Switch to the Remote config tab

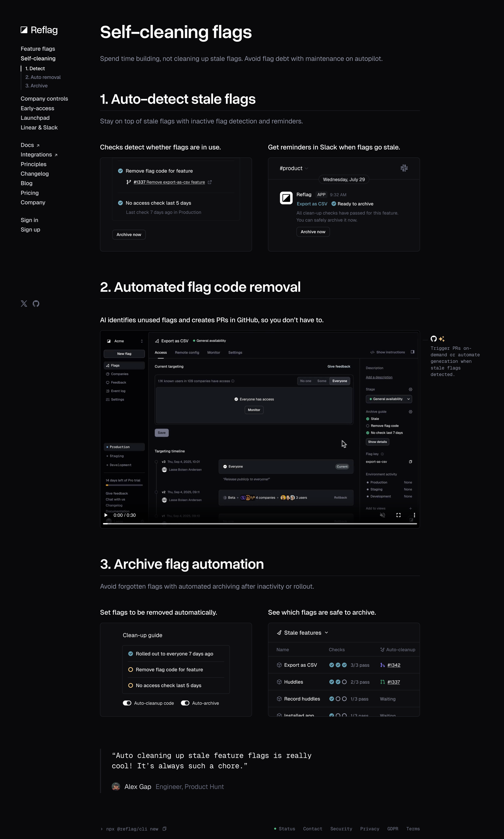pos(187,353)
